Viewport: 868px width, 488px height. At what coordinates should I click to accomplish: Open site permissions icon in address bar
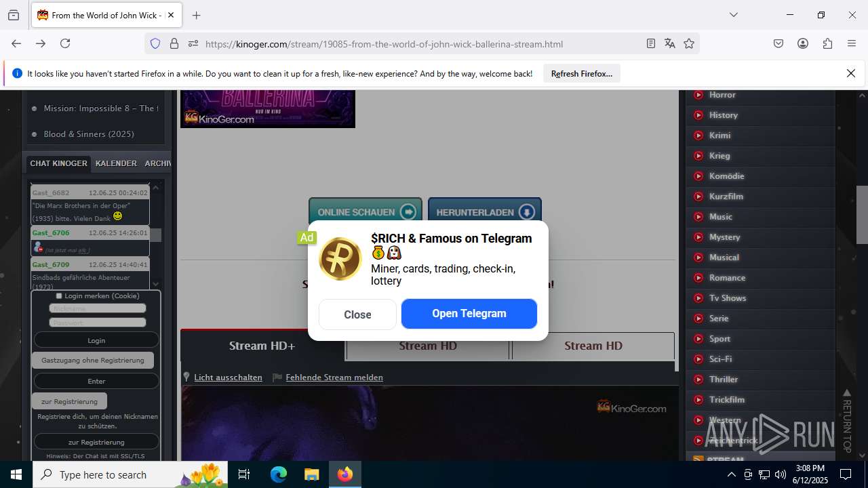[193, 43]
